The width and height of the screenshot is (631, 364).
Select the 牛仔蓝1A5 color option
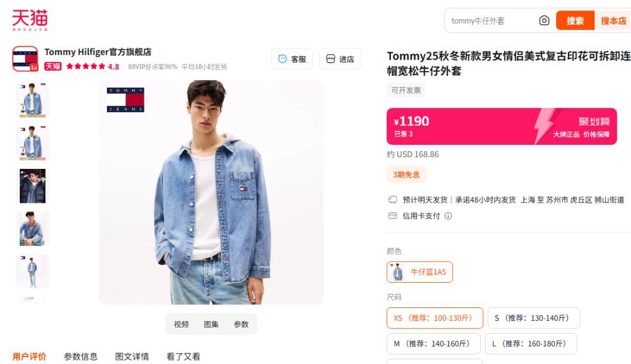(420, 272)
